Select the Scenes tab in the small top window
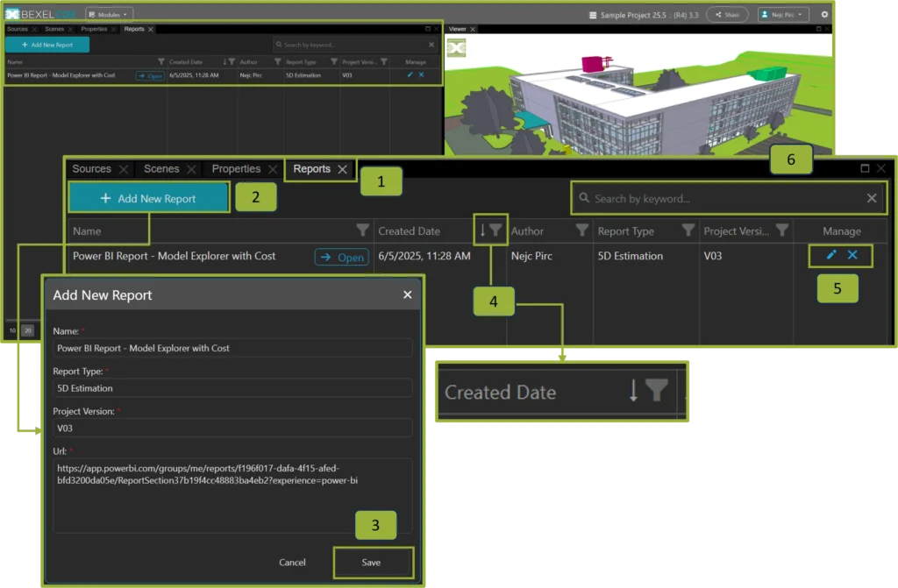 coord(54,29)
